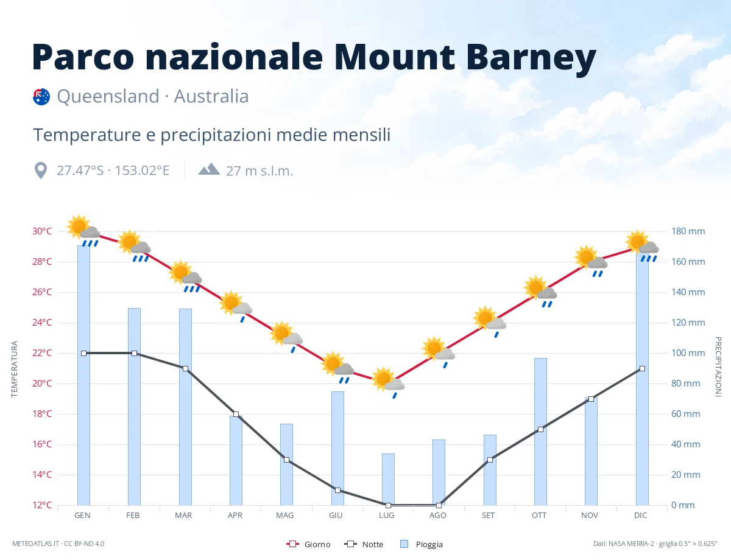Click the coordinates 27.47°S · 153.02°E
The image size is (731, 560).
click(113, 170)
